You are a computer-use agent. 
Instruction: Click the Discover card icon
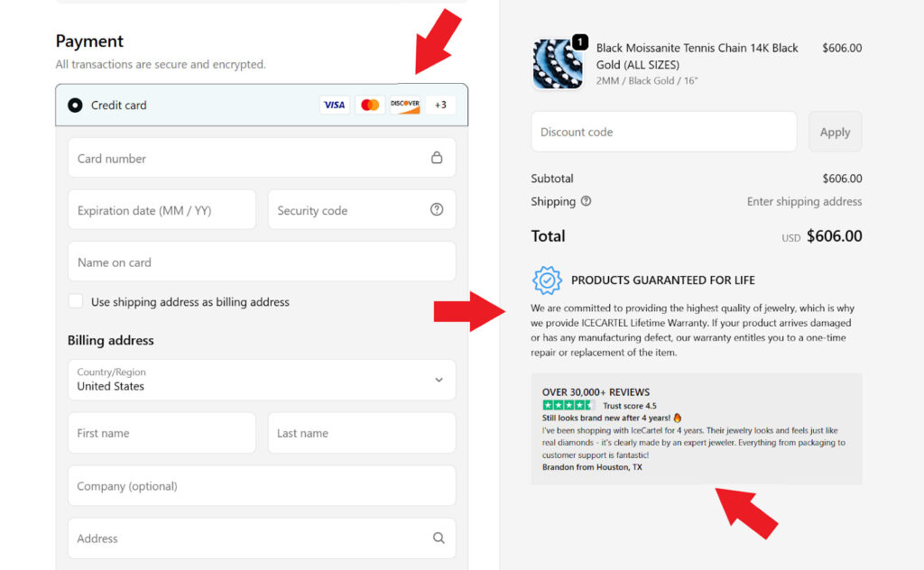pyautogui.click(x=405, y=106)
